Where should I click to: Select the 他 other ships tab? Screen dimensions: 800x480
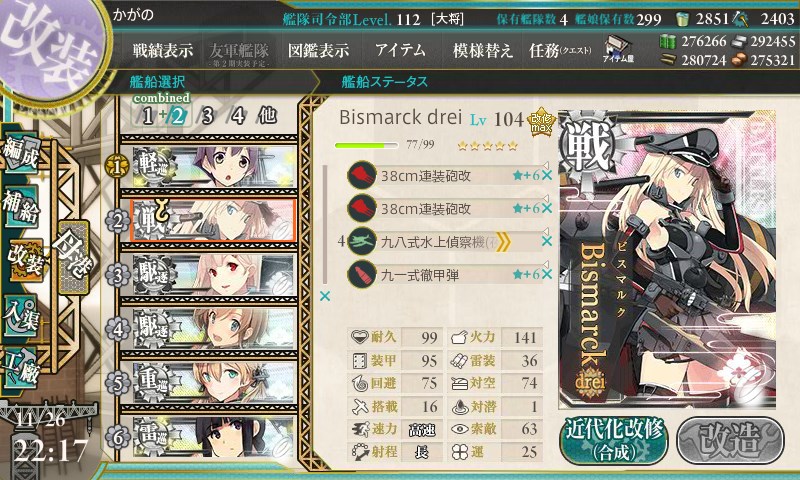(x=267, y=116)
